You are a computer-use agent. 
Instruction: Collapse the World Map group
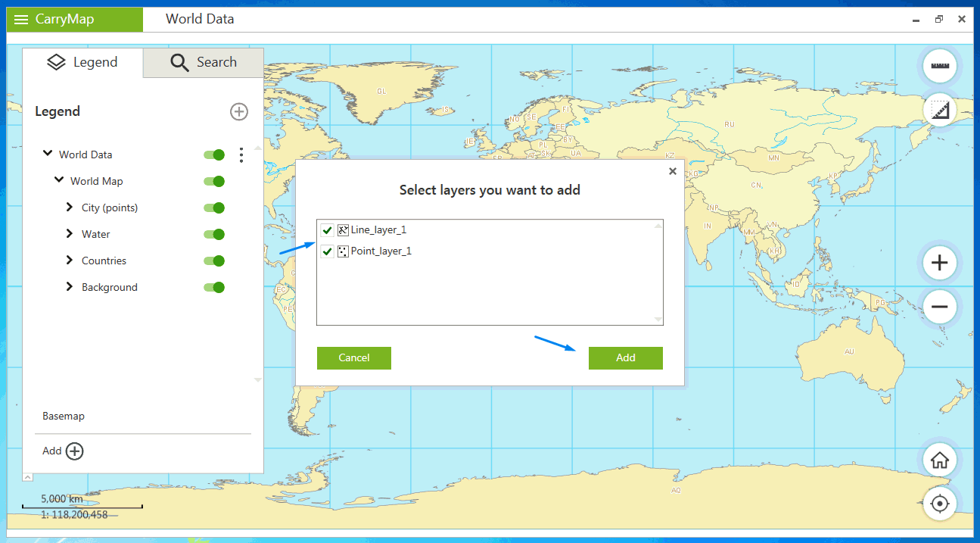pyautogui.click(x=59, y=181)
